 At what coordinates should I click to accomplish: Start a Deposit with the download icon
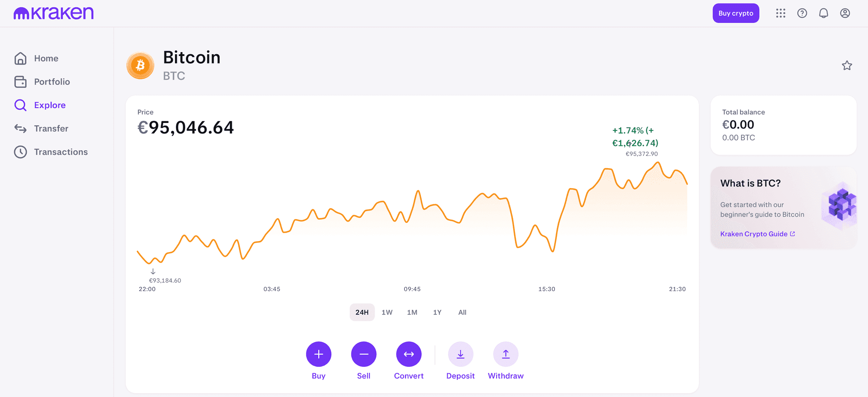click(x=460, y=354)
